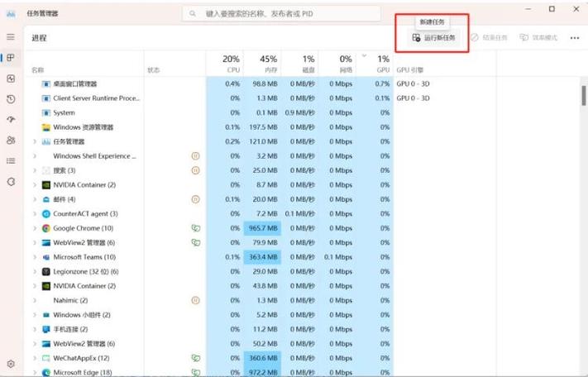Screen dimensions: 588x377
Task: Click the 运行新任务 button
Action: pos(434,38)
